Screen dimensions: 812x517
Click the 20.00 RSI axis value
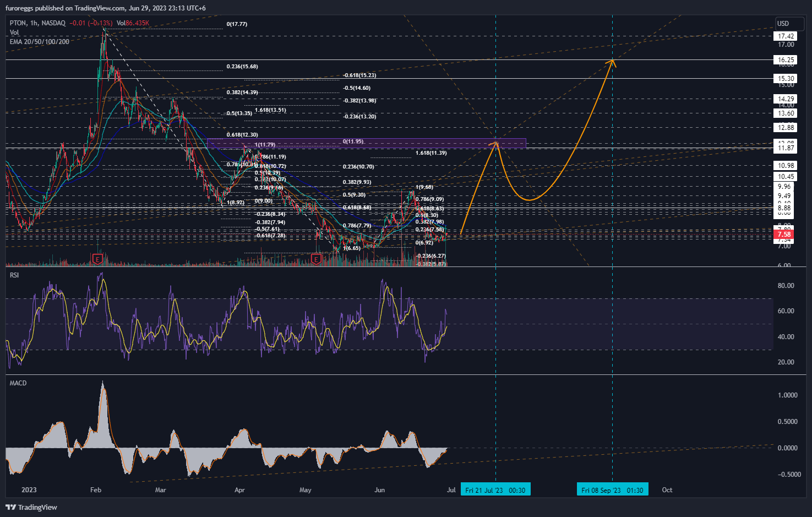[786, 362]
